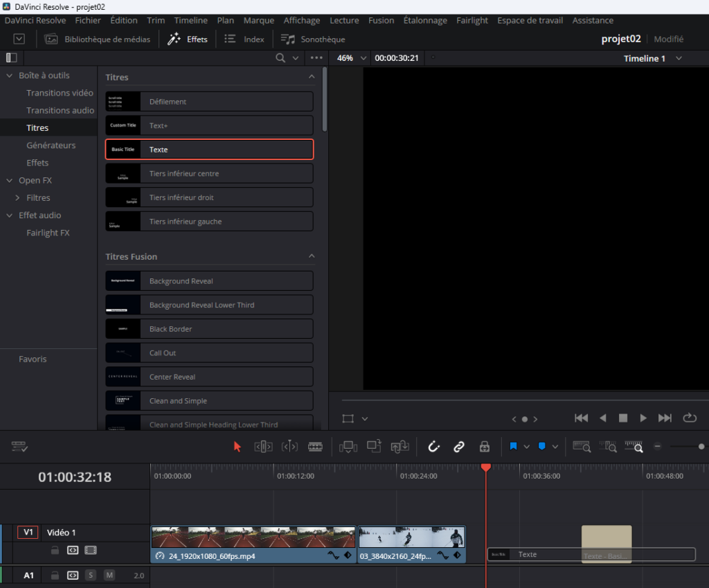Activate the Blade edit tool

pyautogui.click(x=315, y=447)
